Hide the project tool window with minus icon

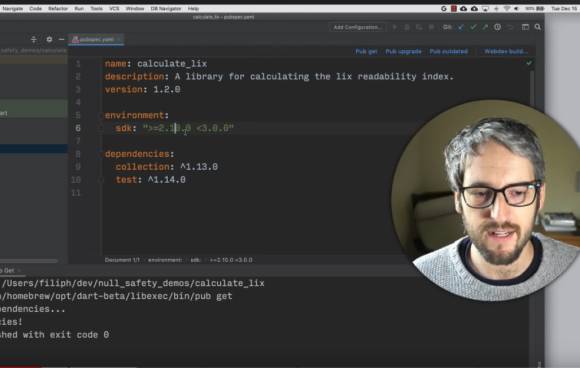61,39
